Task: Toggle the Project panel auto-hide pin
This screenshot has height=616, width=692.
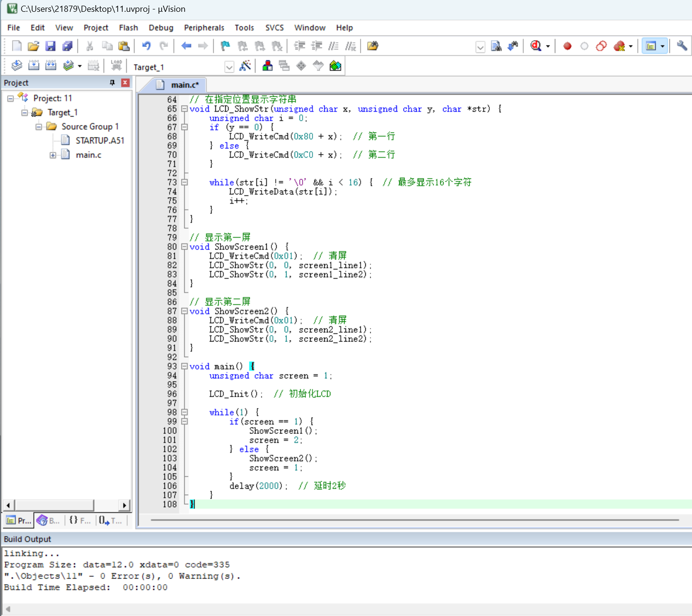Action: point(112,83)
